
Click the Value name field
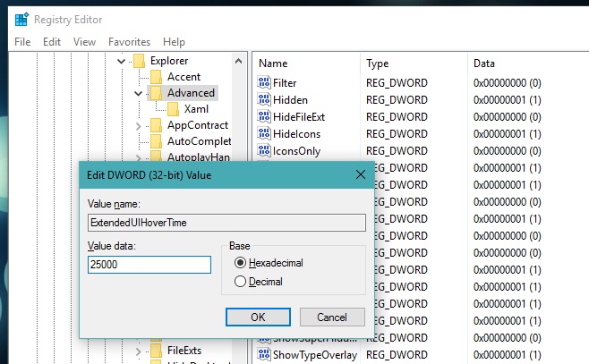226,223
